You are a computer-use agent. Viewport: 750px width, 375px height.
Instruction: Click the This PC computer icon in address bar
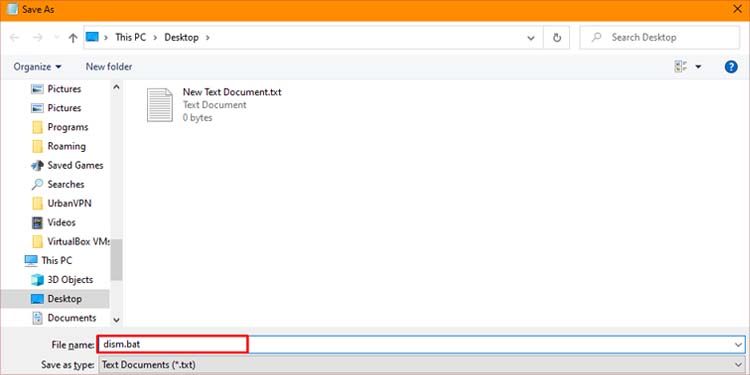[91, 37]
